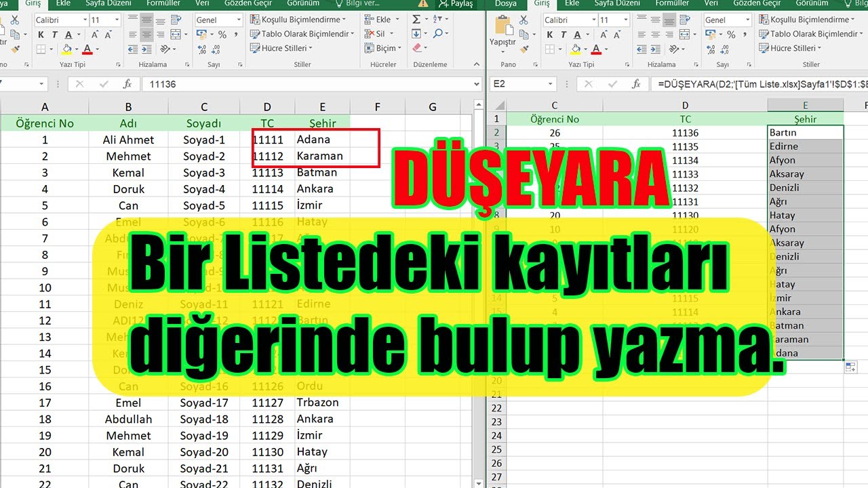868x488 pixels.
Task: Click red Font Color A in right window
Action: coord(595,49)
